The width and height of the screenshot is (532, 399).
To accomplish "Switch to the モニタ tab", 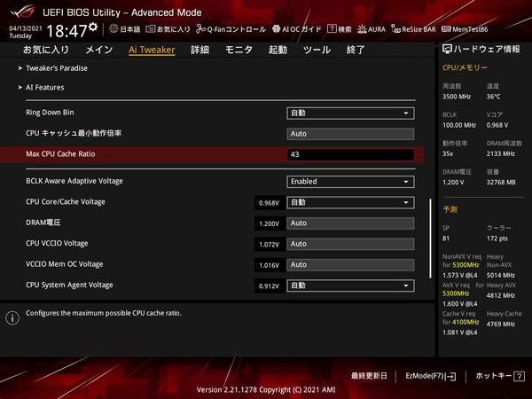I will tap(238, 50).
